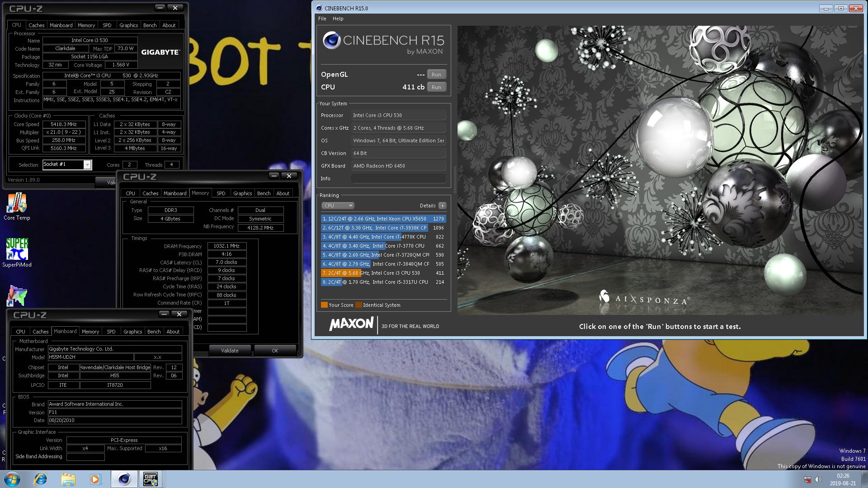Select ranking row Intel Xeon CPU X5650
The width and height of the screenshot is (868, 488).
[x=383, y=219]
